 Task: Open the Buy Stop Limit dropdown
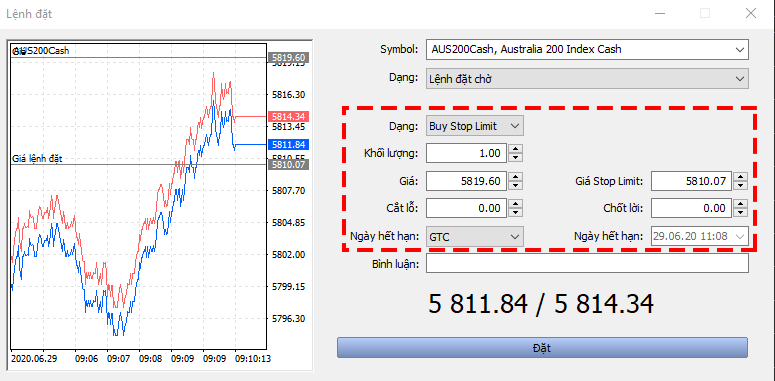pos(474,126)
